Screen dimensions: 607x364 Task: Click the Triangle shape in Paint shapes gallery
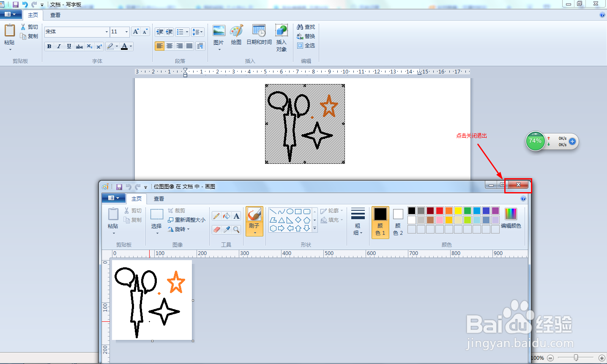coord(282,220)
